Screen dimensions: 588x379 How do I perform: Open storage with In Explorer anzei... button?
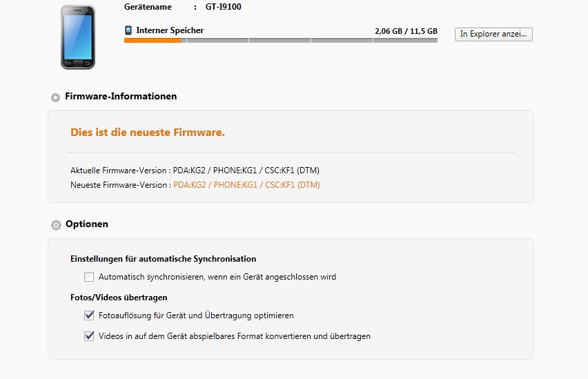(x=493, y=34)
